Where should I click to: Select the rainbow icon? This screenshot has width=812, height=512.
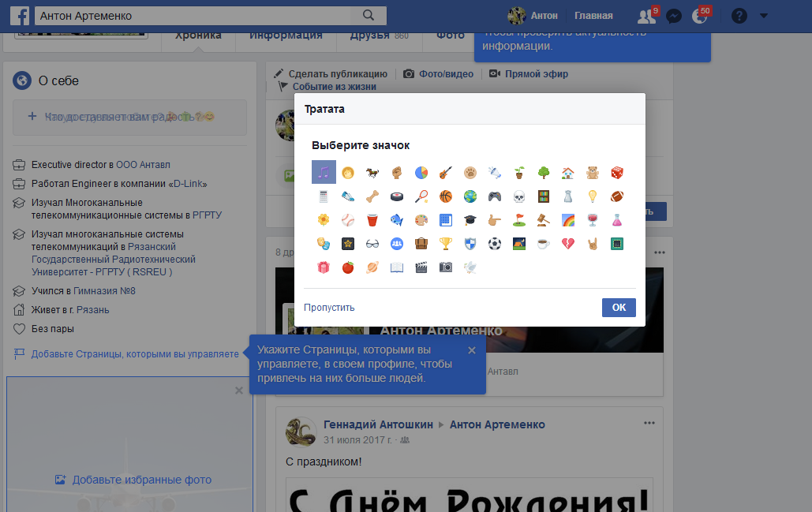coord(567,220)
